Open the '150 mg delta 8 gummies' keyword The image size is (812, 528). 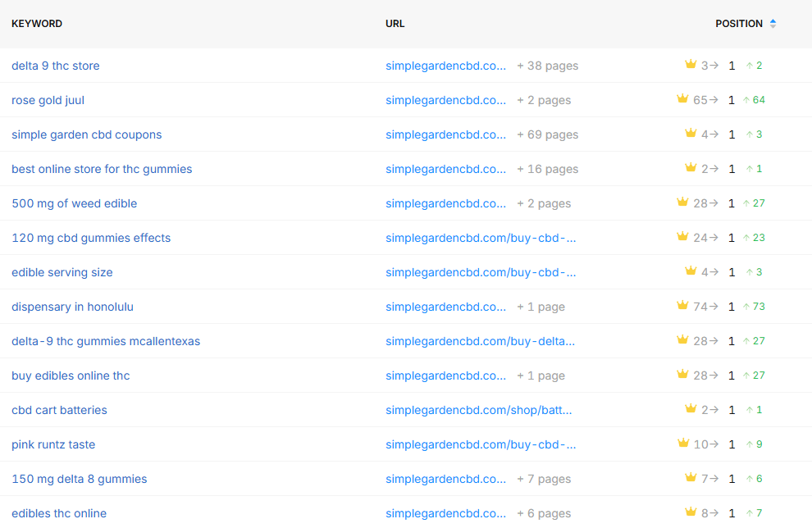pyautogui.click(x=80, y=479)
